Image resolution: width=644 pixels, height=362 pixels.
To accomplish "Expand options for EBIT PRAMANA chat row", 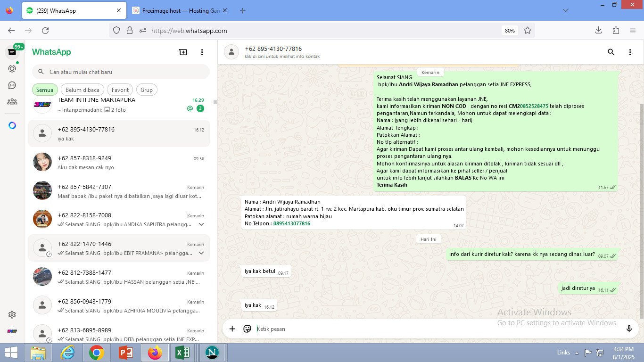I will (x=201, y=253).
